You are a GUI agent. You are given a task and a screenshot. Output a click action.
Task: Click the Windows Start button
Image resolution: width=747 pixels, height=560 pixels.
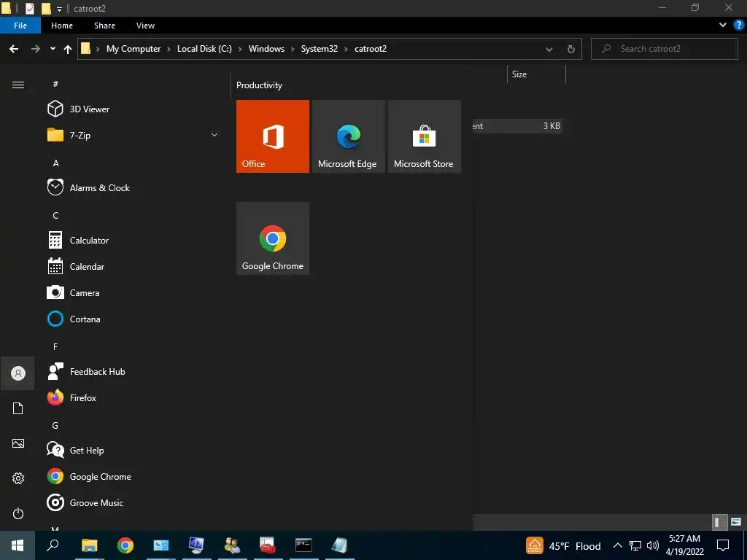point(18,545)
